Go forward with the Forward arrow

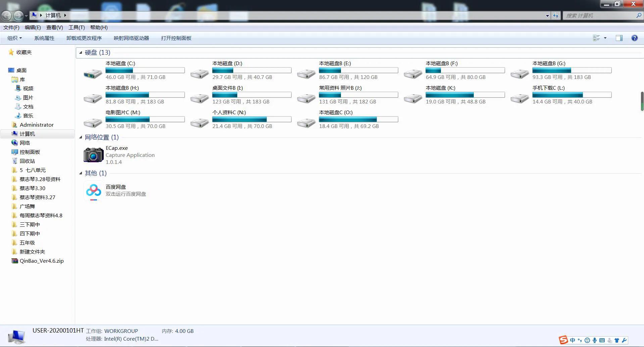point(18,15)
